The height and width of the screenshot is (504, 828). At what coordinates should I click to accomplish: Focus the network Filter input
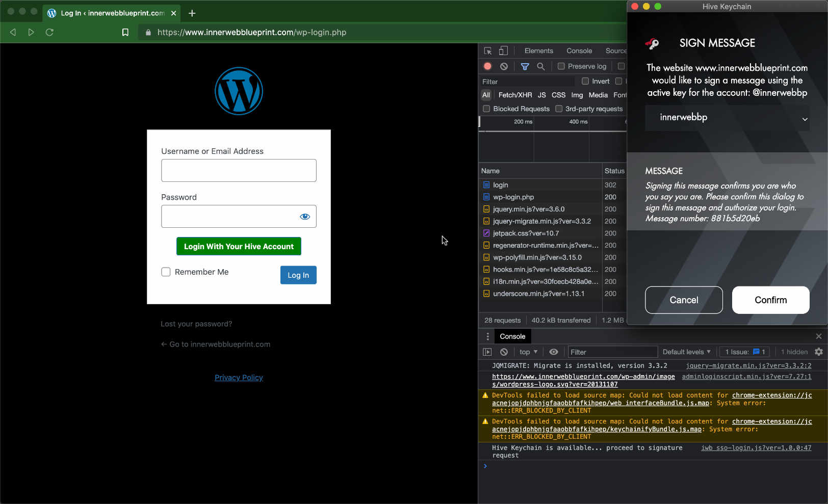point(527,82)
